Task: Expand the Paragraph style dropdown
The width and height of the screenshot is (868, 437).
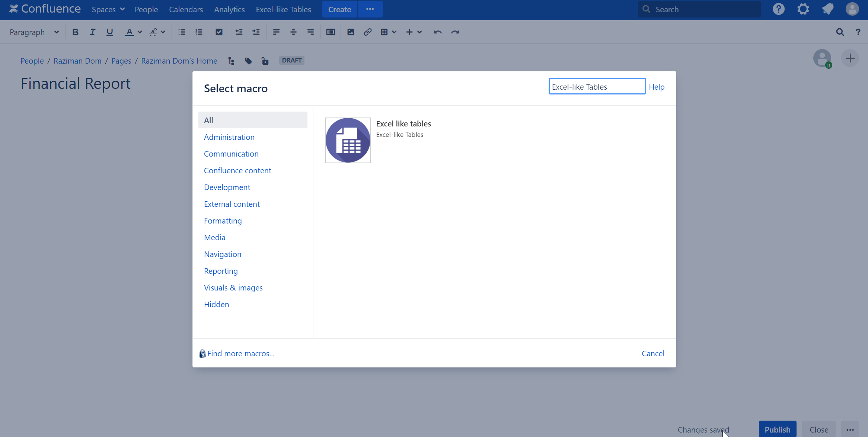Action: pyautogui.click(x=34, y=32)
